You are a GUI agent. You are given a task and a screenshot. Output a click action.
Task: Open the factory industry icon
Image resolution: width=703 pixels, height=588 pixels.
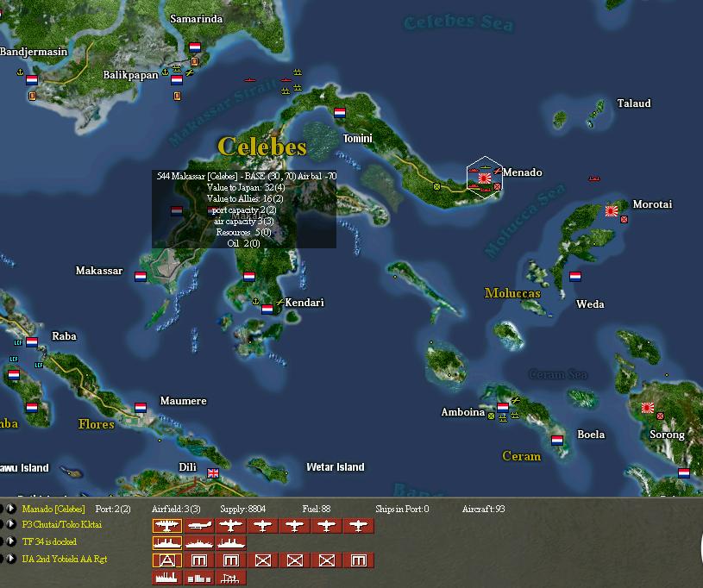point(167,578)
